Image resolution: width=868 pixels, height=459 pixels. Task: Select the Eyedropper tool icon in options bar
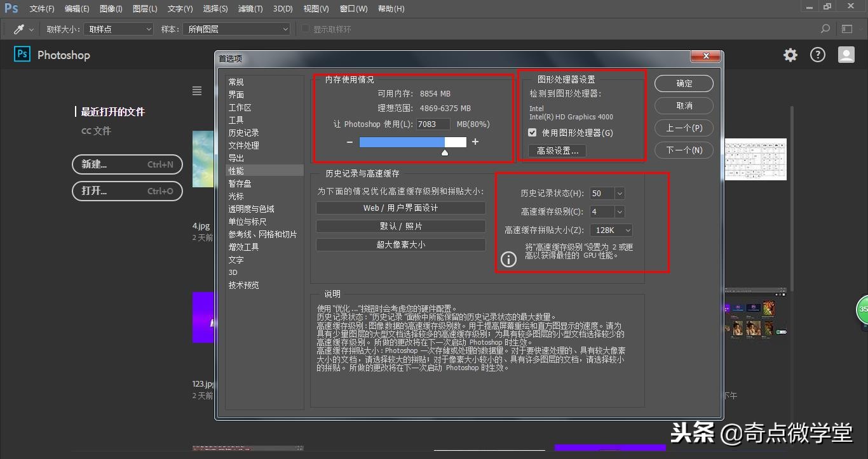coord(18,29)
